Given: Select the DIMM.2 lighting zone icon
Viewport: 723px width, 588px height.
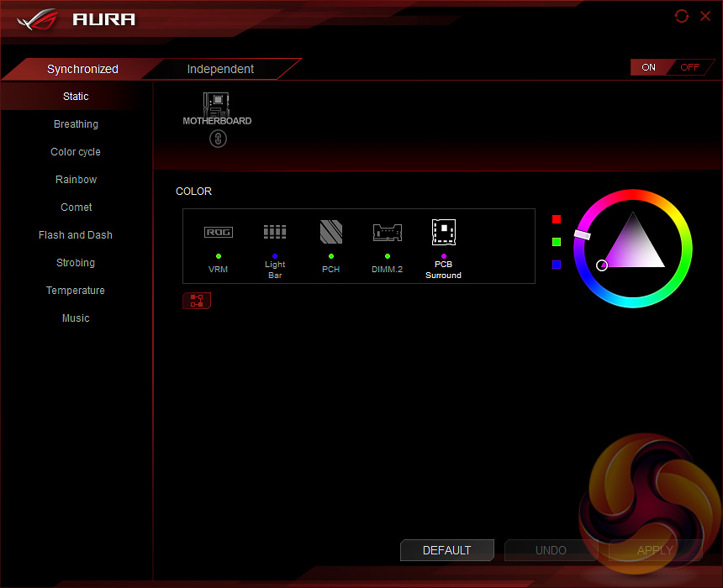Looking at the screenshot, I should click(388, 232).
